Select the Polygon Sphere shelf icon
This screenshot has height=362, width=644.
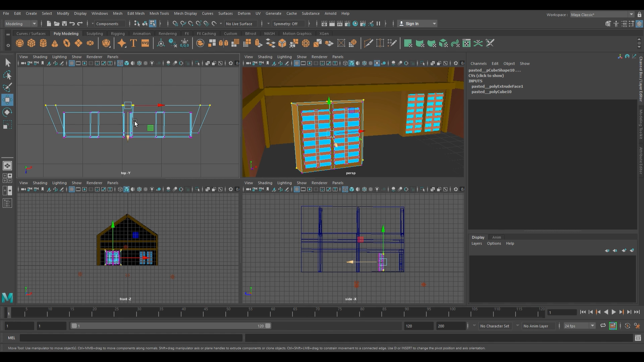point(20,43)
